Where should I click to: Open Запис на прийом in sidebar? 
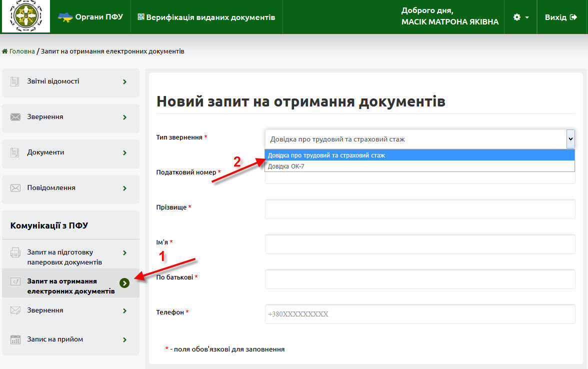pyautogui.click(x=55, y=339)
